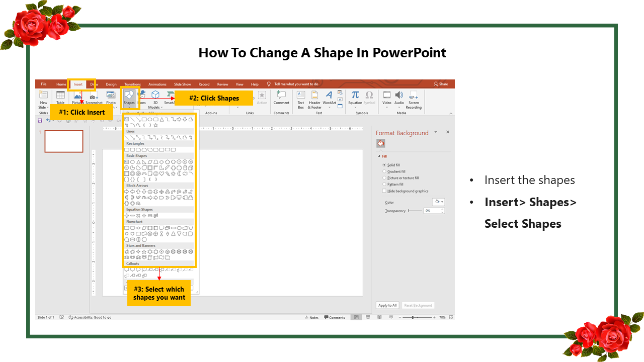
Task: Select Picture or texture fill option
Action: click(x=384, y=178)
